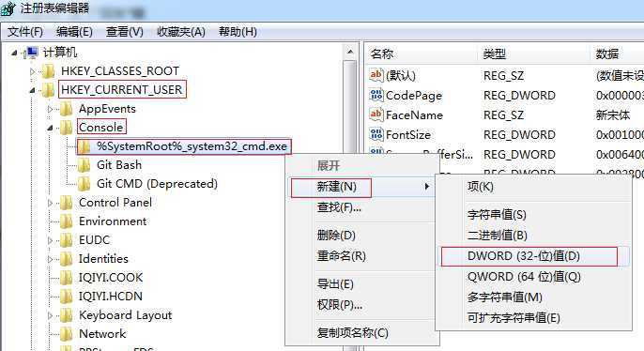The height and width of the screenshot is (351, 644).
Task: Collapse the 计算机 root node
Action: pyautogui.click(x=14, y=53)
